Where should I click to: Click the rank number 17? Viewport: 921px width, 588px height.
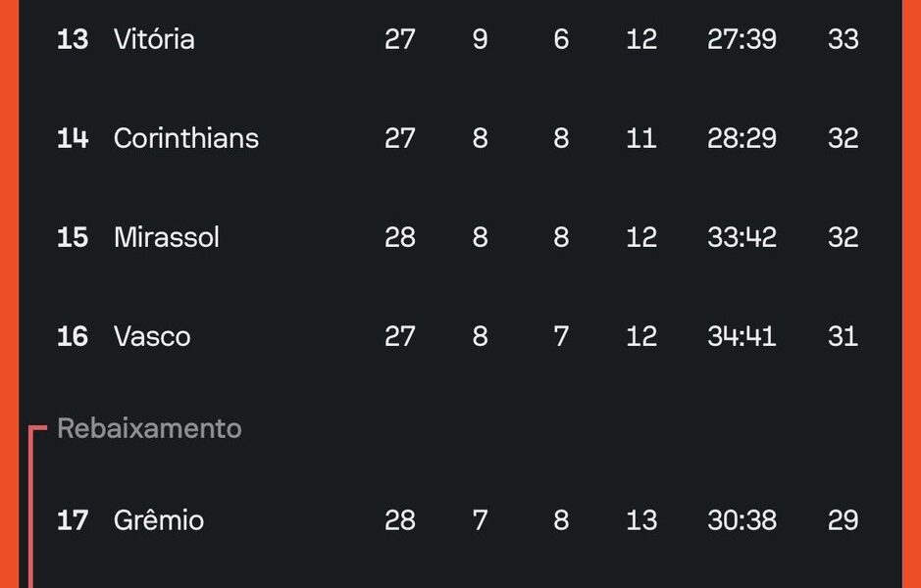pyautogui.click(x=73, y=520)
